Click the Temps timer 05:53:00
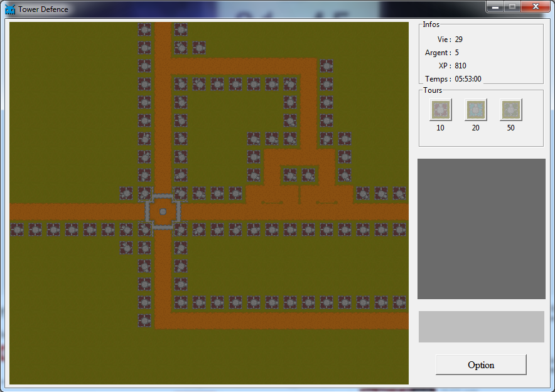Image resolution: width=555 pixels, height=392 pixels. 468,79
